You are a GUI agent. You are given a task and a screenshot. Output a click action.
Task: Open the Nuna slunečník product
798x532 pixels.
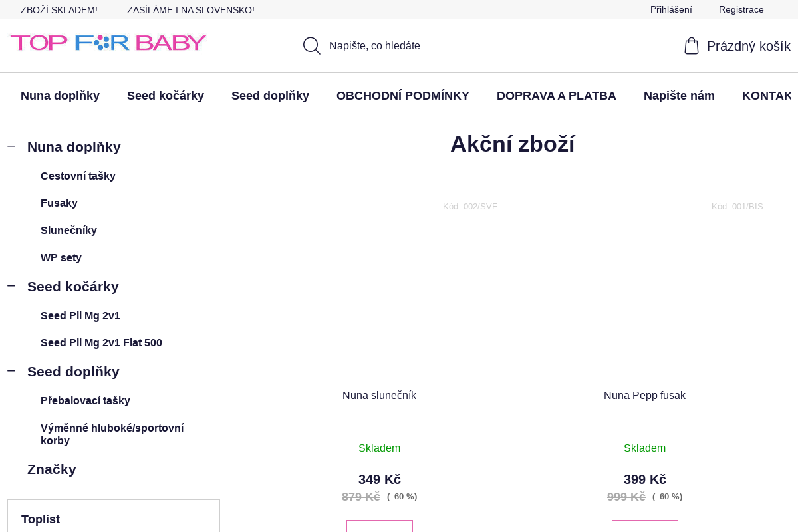[379, 395]
